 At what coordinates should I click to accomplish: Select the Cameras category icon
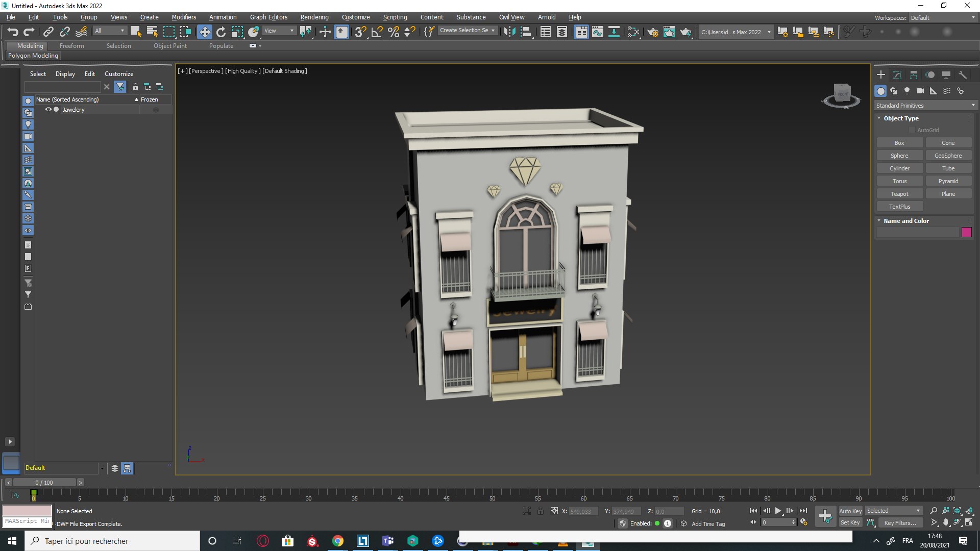click(920, 91)
